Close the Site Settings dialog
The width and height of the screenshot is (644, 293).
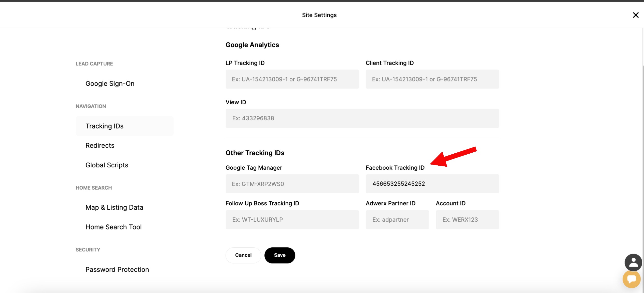coord(636,15)
